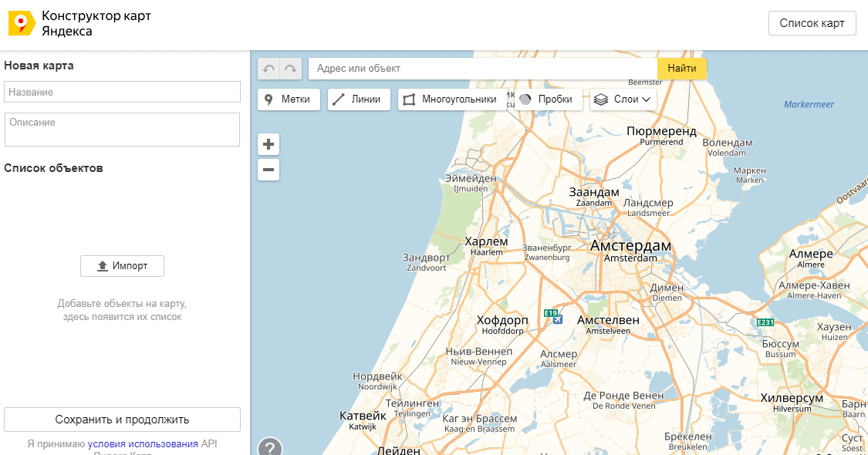Click Сохранить и продолжить button

point(122,420)
